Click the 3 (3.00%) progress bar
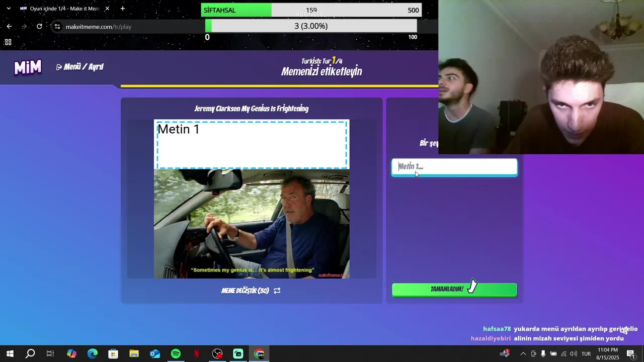Viewport: 644px width, 362px height. [x=311, y=26]
